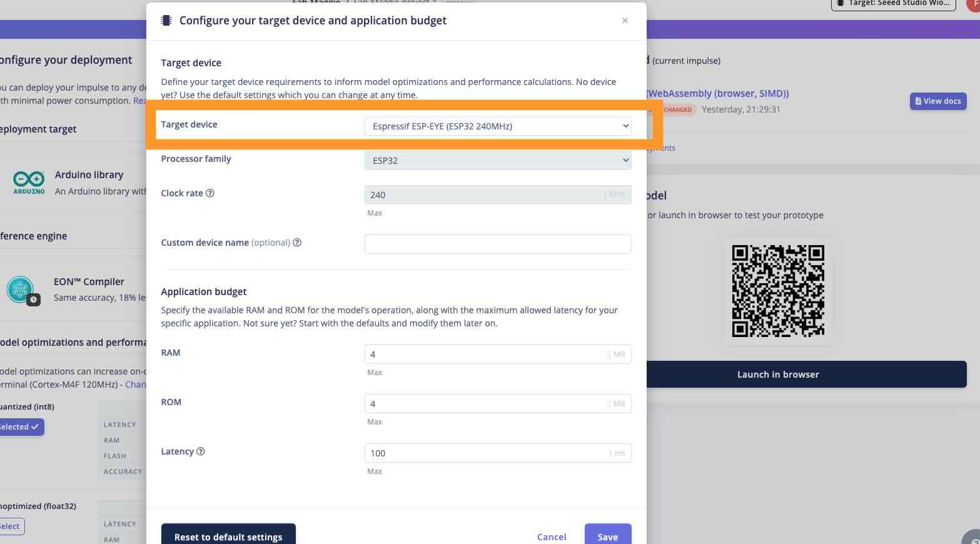The image size is (980, 544).
Task: Click the View docs button
Action: point(938,101)
